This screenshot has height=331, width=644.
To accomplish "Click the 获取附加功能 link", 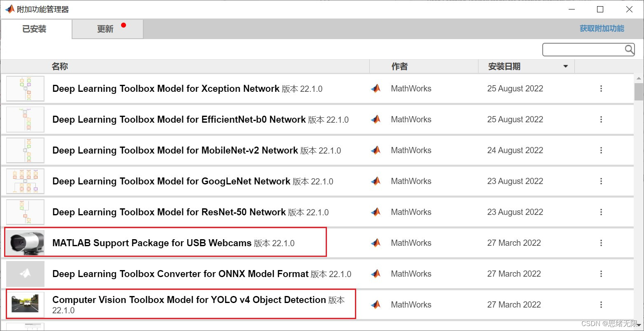I will (x=602, y=28).
